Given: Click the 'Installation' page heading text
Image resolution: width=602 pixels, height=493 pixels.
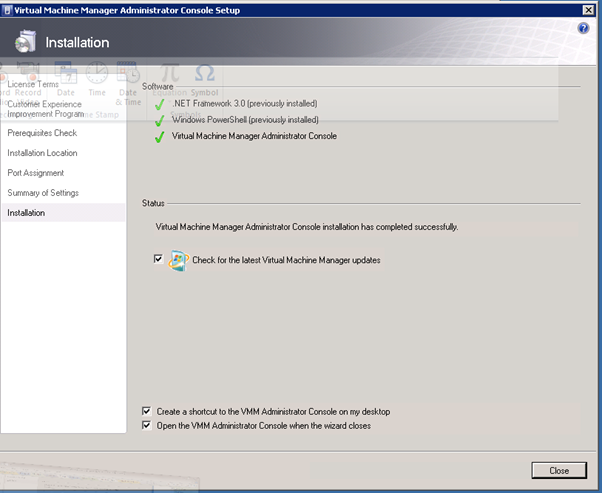Looking at the screenshot, I should [x=78, y=42].
